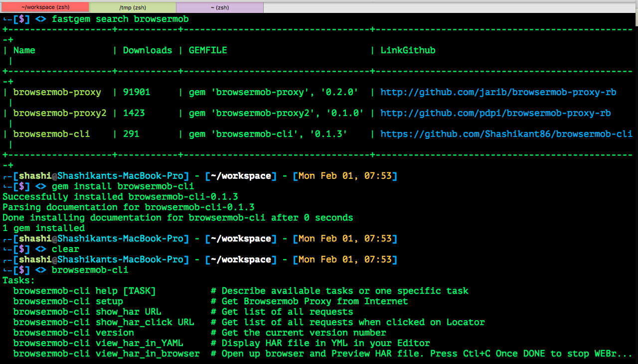This screenshot has height=364, width=638.
Task: Click gem 'browsermob-proxy', '0.2.0' text
Action: coord(274,92)
